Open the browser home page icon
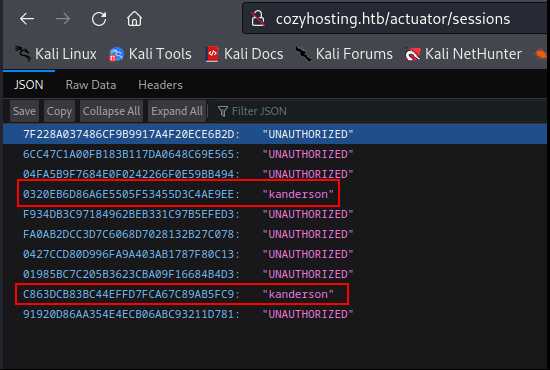 pos(134,19)
